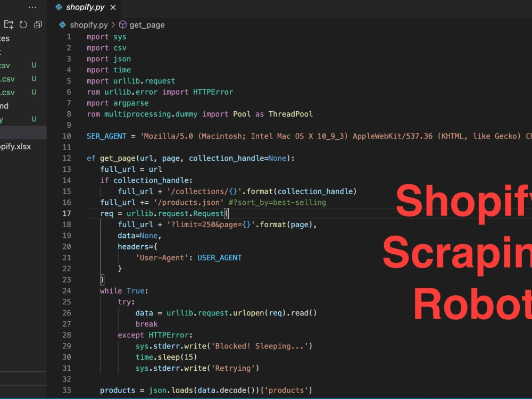This screenshot has width=532, height=399.
Task: Open the opify.xlsx file in explorer
Action: (x=15, y=147)
